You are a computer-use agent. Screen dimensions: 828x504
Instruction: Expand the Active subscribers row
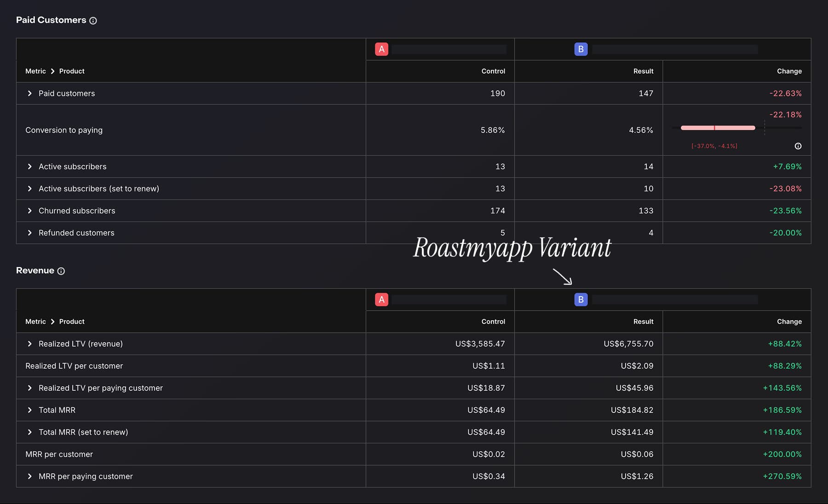30,166
